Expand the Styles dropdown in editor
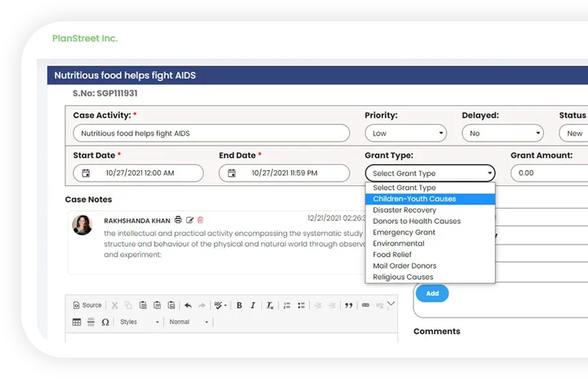This screenshot has width=588, height=379. (x=139, y=322)
